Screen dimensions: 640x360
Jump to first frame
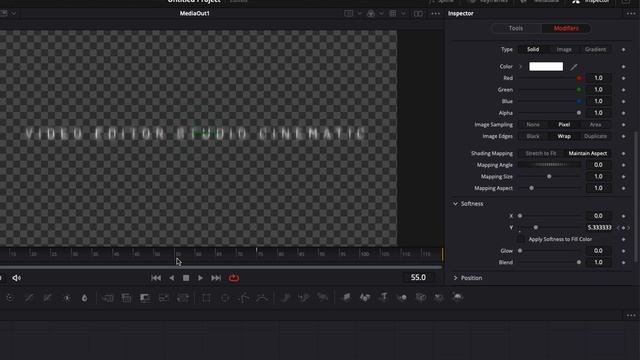[156, 278]
